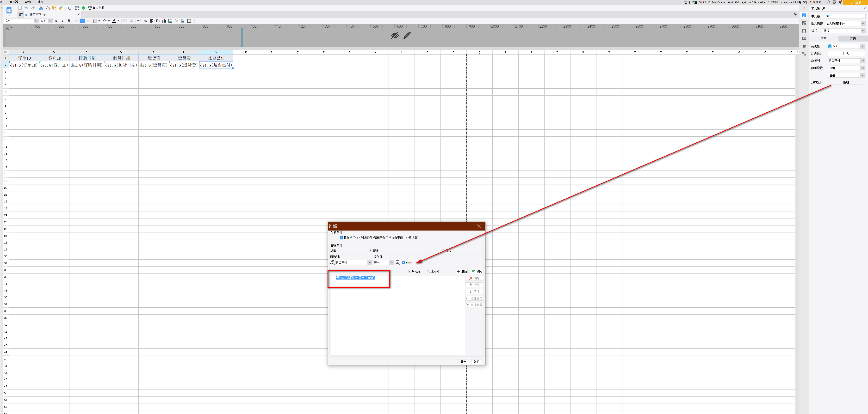Image resolution: width=868 pixels, height=414 pixels.
Task: Click the insert image icon
Action: pyautogui.click(x=171, y=21)
